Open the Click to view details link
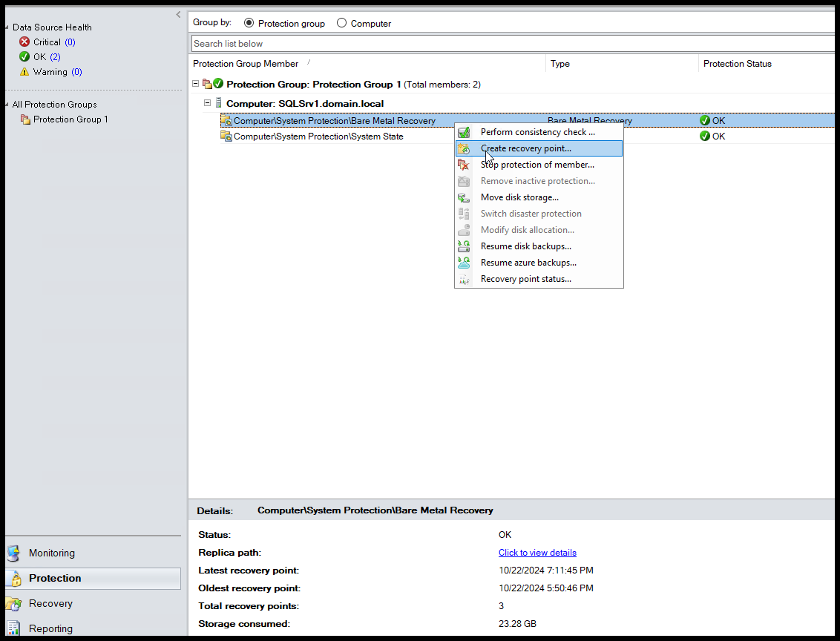The height and width of the screenshot is (641, 840). 537,553
